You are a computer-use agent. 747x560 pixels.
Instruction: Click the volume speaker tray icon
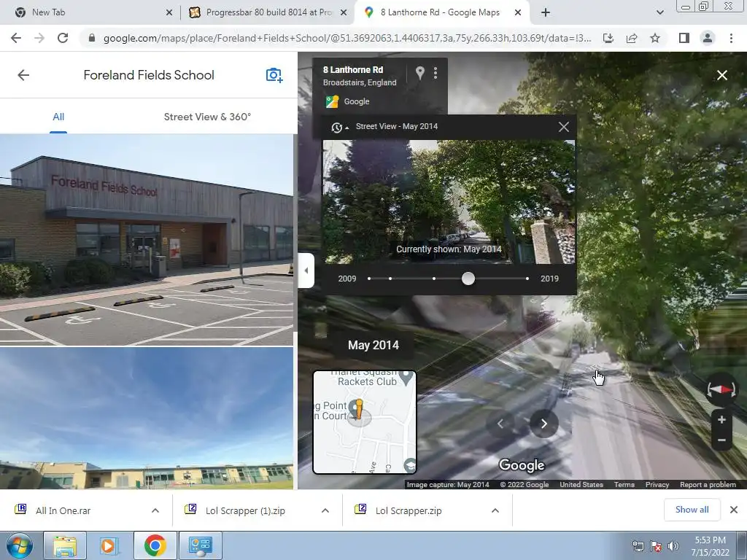tap(673, 546)
